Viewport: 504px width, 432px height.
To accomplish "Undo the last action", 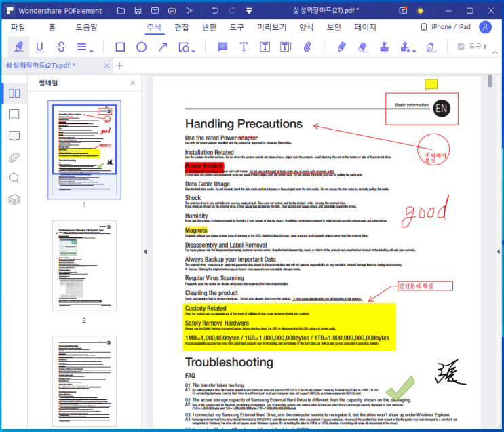I will [215, 11].
